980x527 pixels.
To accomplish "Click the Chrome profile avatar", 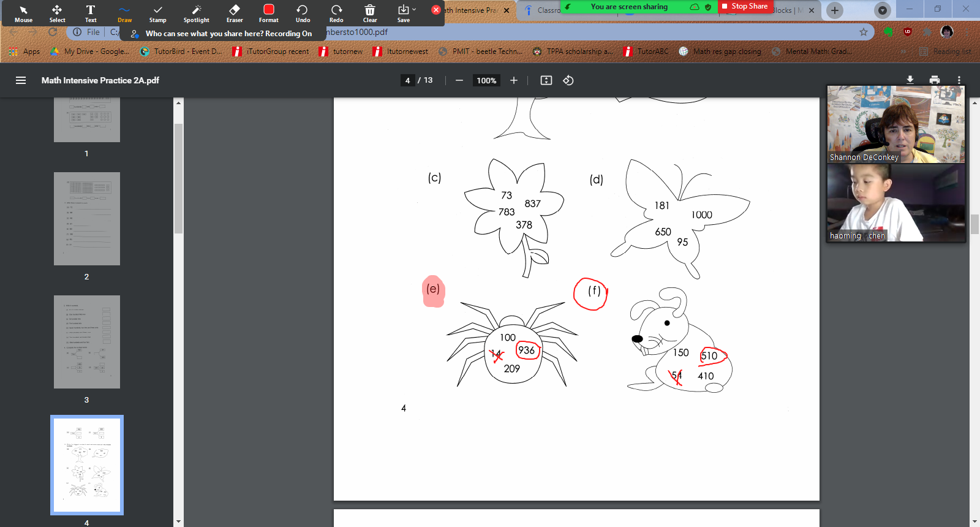I will click(x=947, y=32).
